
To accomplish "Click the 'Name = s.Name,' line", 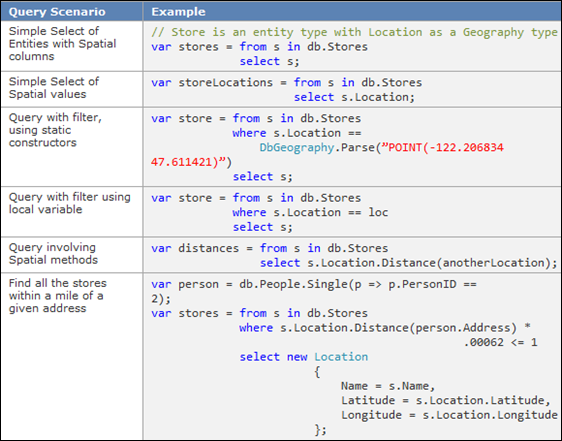I will click(x=388, y=386).
